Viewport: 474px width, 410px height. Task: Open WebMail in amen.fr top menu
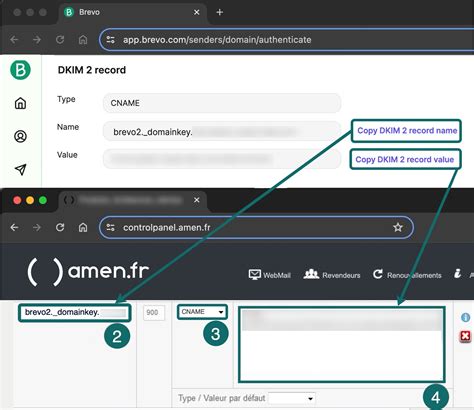(x=270, y=275)
